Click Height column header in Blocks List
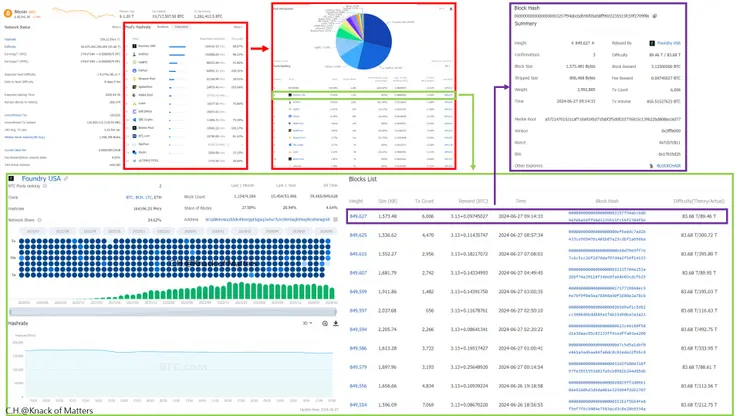 [356, 201]
